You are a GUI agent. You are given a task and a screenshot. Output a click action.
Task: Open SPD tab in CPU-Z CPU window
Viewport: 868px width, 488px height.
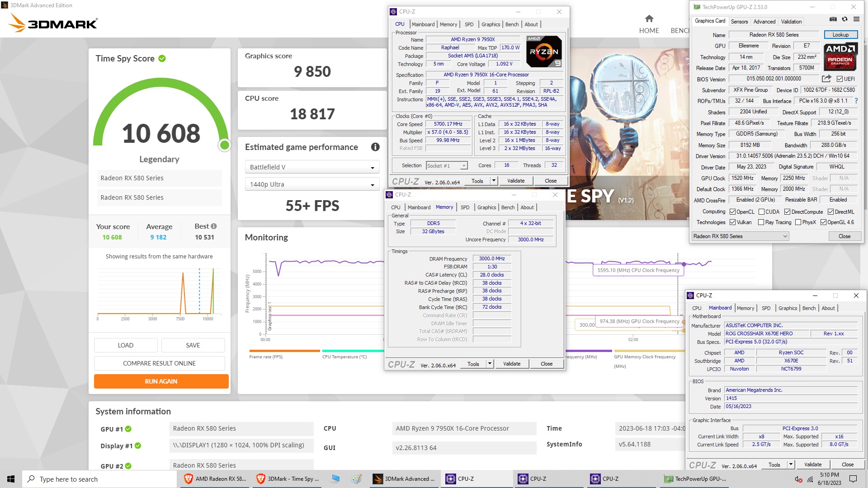(x=469, y=24)
